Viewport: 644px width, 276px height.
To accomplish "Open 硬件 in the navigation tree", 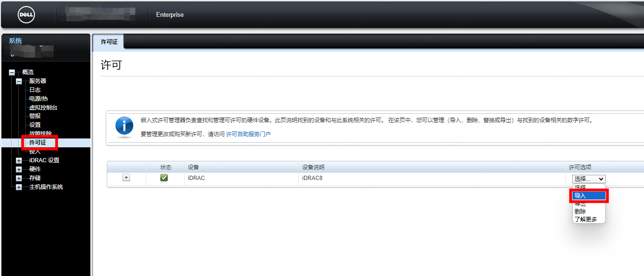I will pyautogui.click(x=35, y=169).
